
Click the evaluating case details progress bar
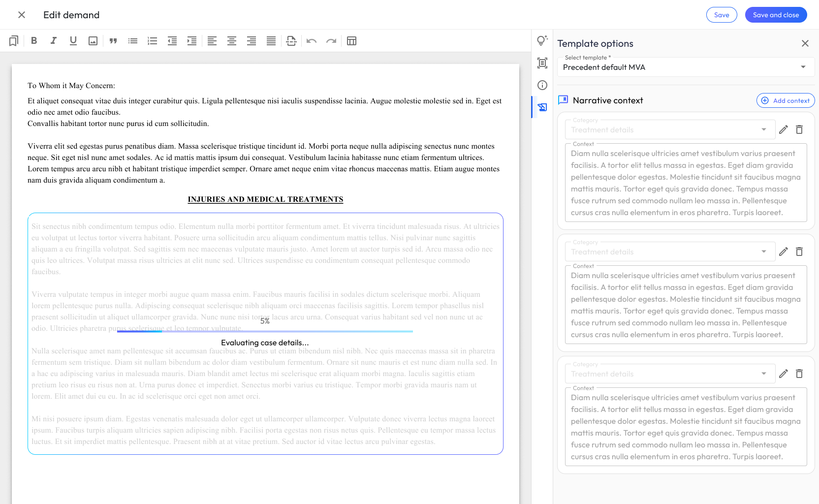coord(265,331)
